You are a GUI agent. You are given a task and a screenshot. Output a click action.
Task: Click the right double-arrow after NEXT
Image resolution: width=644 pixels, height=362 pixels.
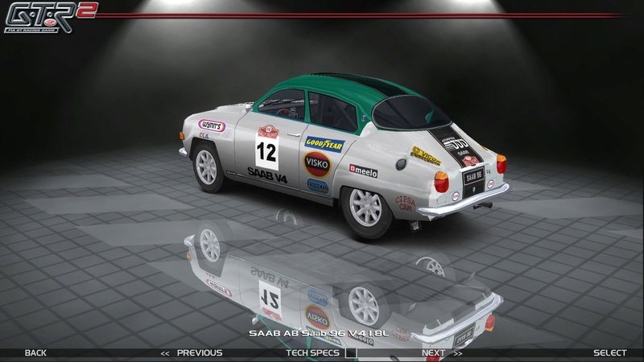[457, 353]
